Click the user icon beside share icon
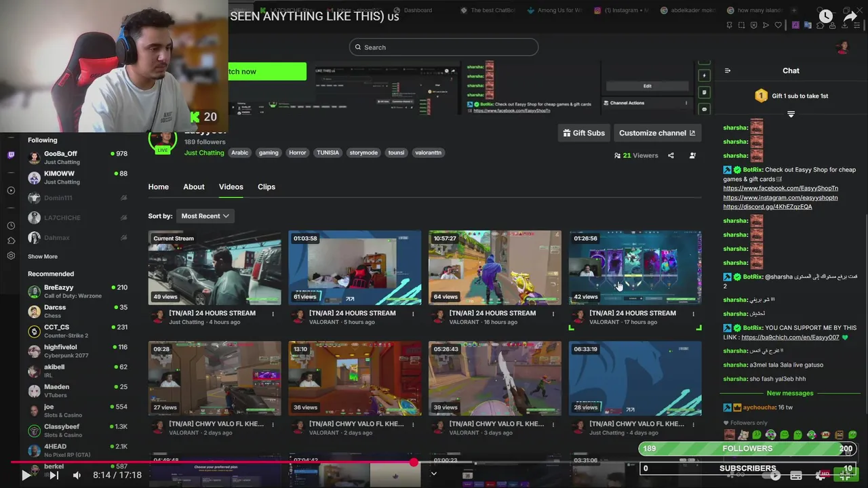This screenshot has height=488, width=868. click(692, 155)
